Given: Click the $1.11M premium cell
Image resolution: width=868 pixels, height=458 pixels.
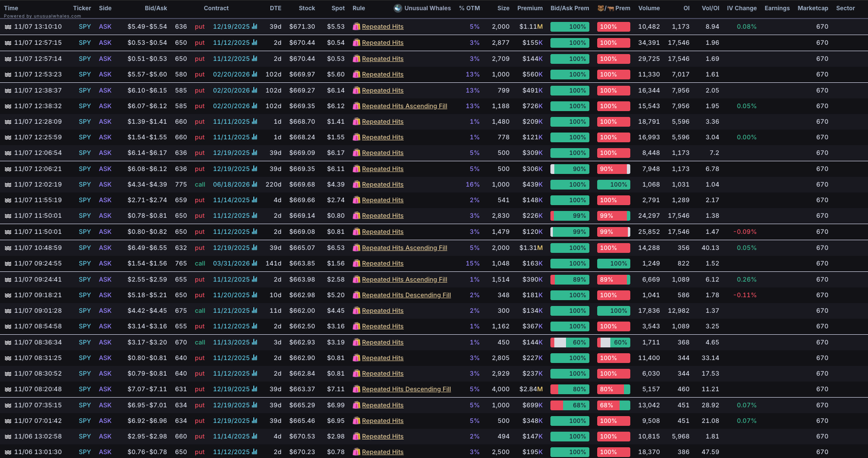Looking at the screenshot, I should [531, 27].
